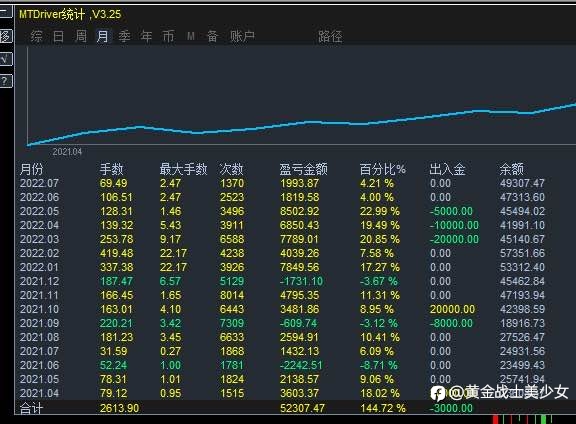Click the percentage value 22.99 %
This screenshot has height=424, width=576.
click(x=379, y=211)
